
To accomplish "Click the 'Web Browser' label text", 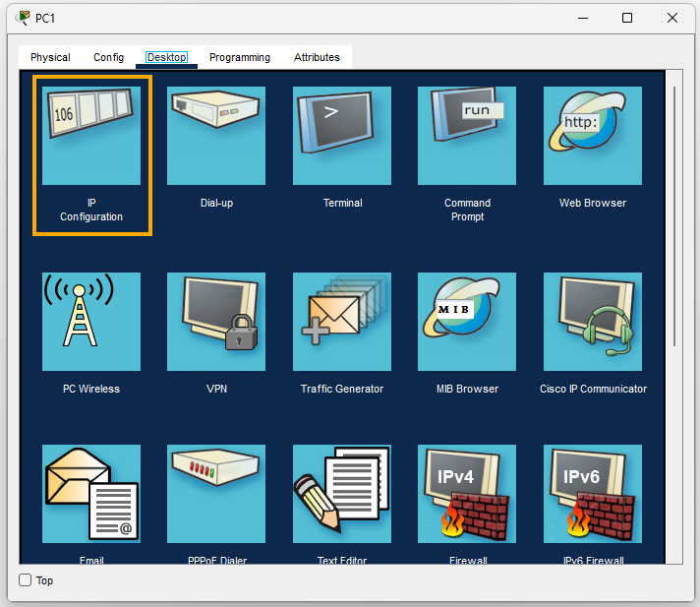I will 593,203.
